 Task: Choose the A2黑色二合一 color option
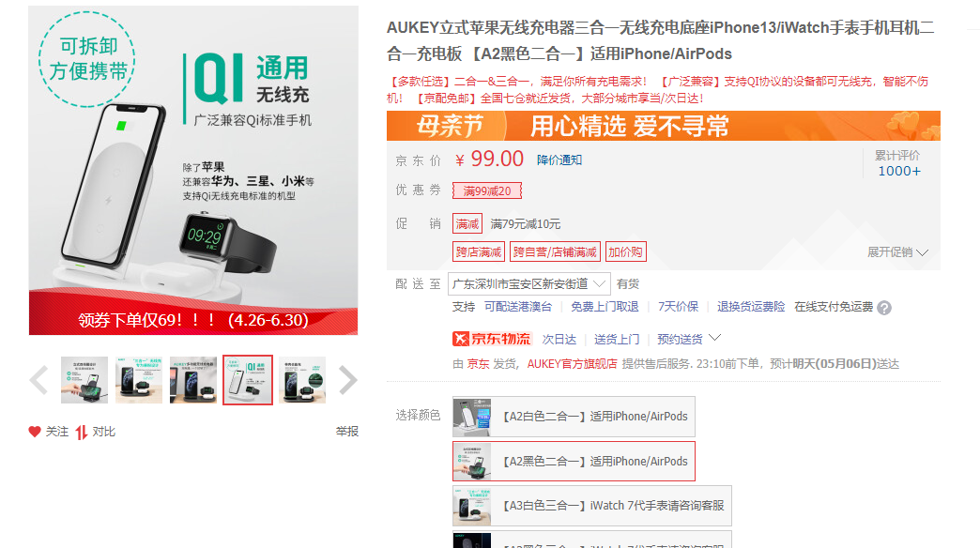574,461
